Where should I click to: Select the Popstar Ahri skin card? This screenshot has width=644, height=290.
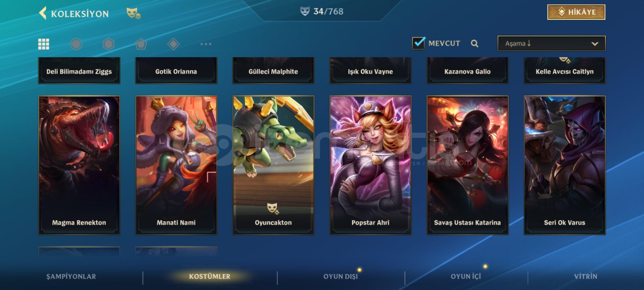370,165
